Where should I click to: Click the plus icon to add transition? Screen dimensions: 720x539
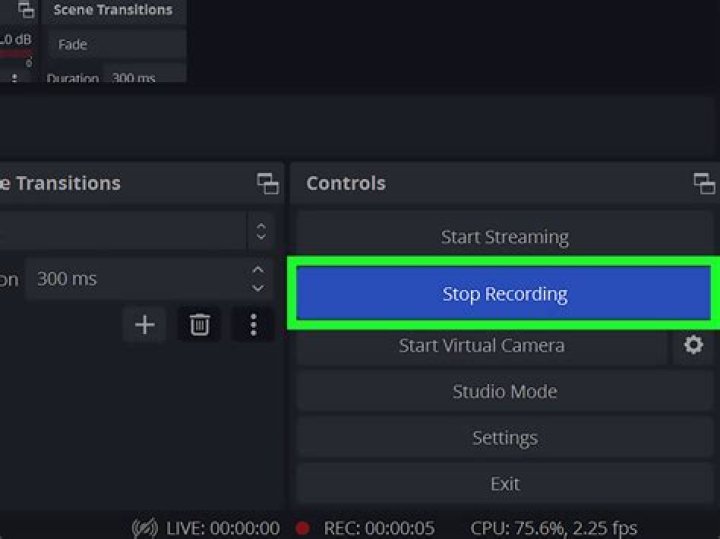(x=145, y=325)
